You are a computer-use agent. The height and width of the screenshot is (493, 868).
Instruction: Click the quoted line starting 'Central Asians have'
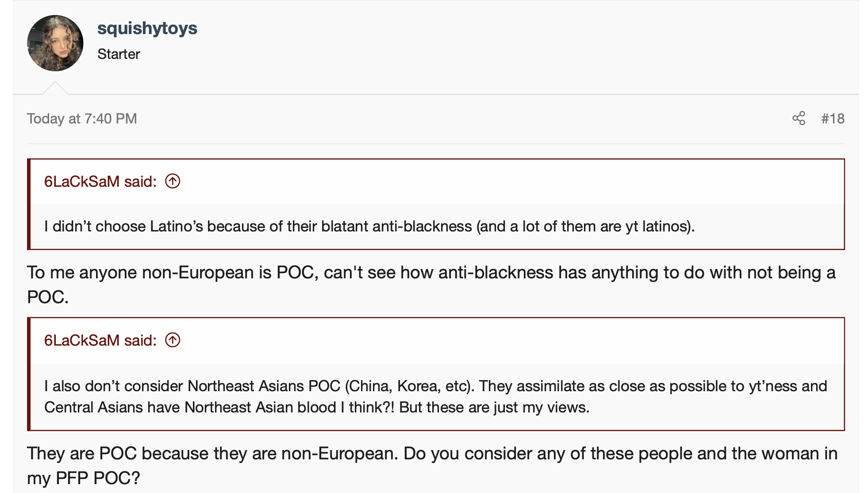(x=317, y=408)
